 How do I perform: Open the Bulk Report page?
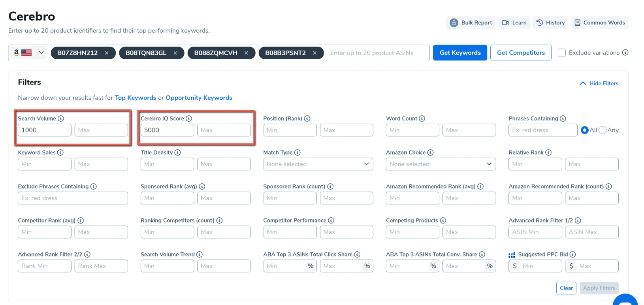(x=471, y=23)
